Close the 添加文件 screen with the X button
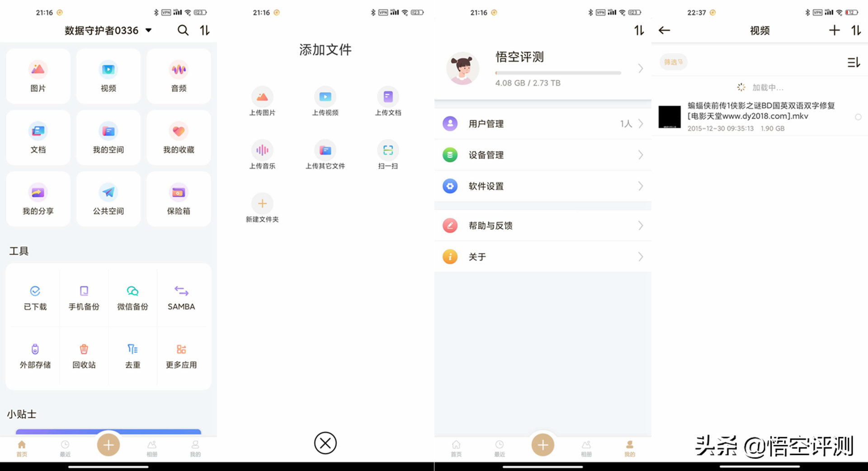The image size is (868, 471). point(325,443)
